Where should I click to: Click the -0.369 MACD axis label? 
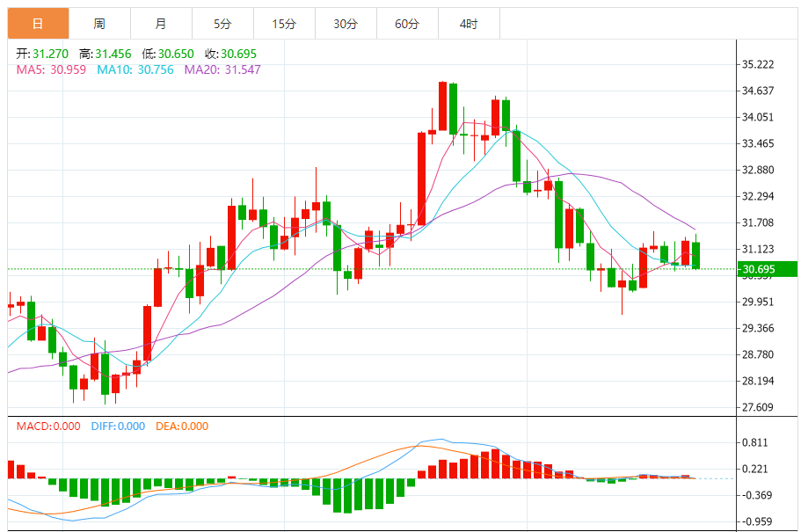756,495
